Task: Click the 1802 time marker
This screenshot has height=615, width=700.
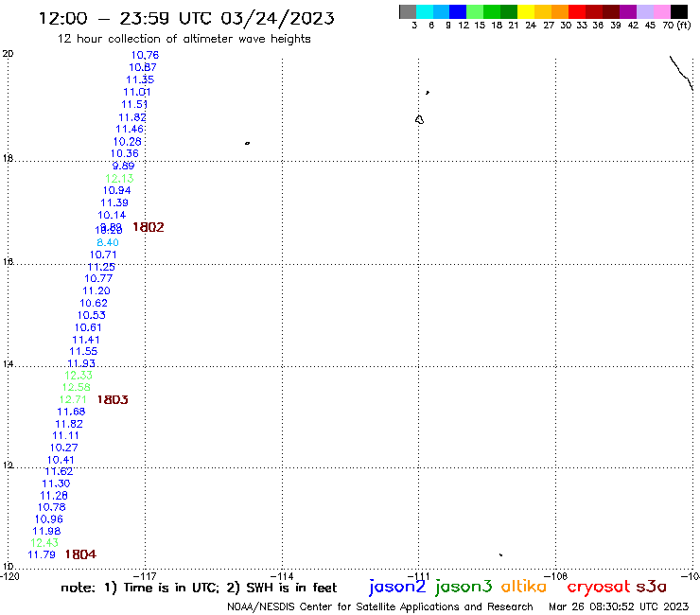Action: 149,227
